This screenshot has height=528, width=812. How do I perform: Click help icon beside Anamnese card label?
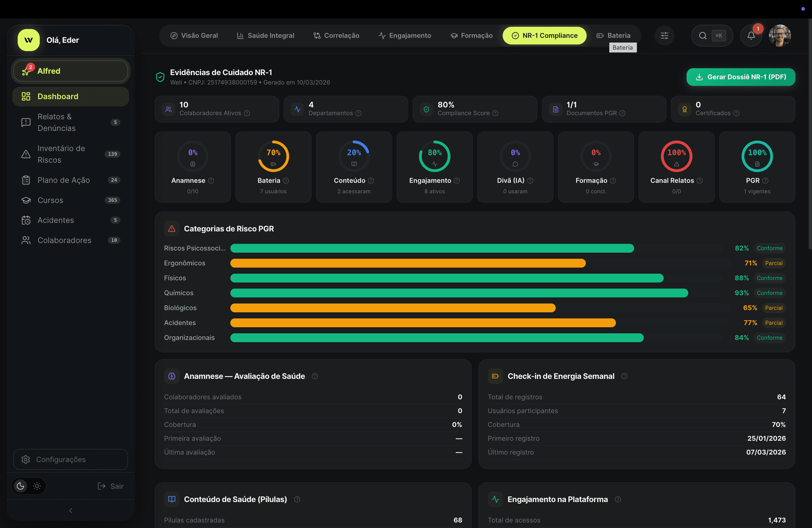(211, 180)
